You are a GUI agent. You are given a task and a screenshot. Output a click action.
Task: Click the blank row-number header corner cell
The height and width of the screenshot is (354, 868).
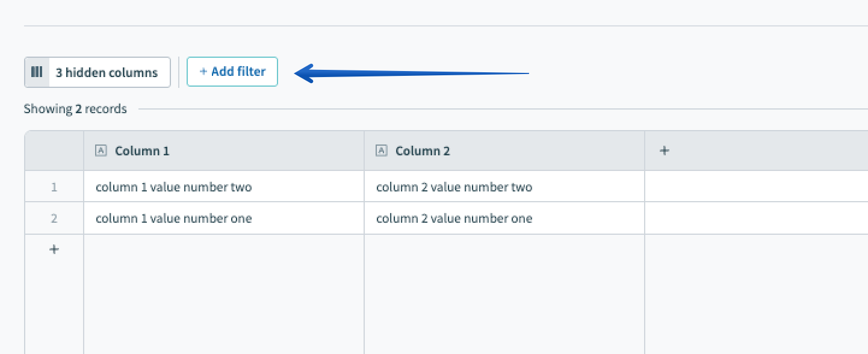click(54, 151)
